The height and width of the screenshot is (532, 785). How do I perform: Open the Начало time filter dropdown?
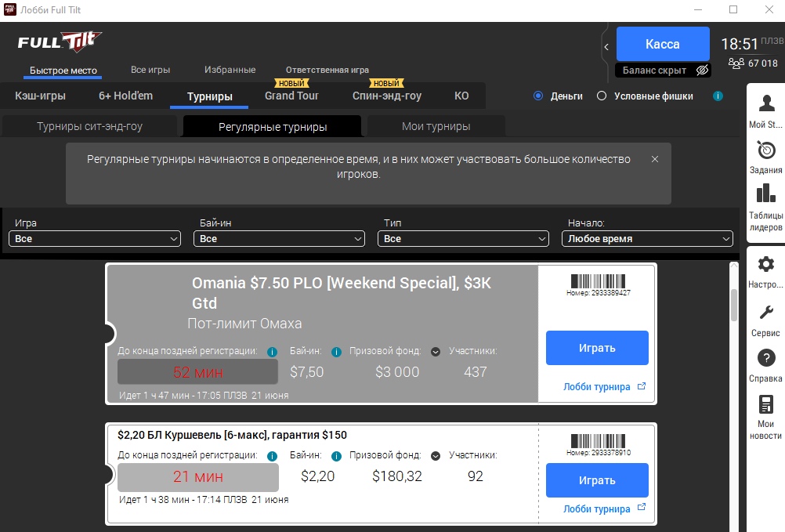(x=647, y=239)
